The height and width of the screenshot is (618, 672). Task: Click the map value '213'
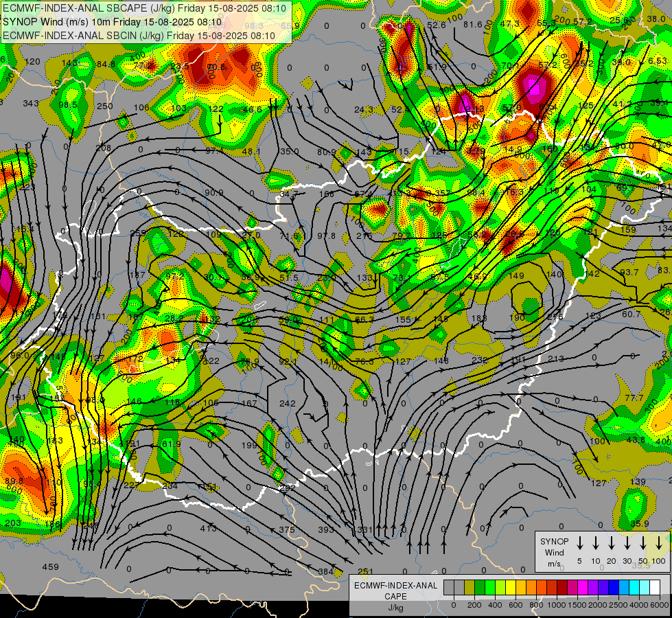click(x=556, y=358)
